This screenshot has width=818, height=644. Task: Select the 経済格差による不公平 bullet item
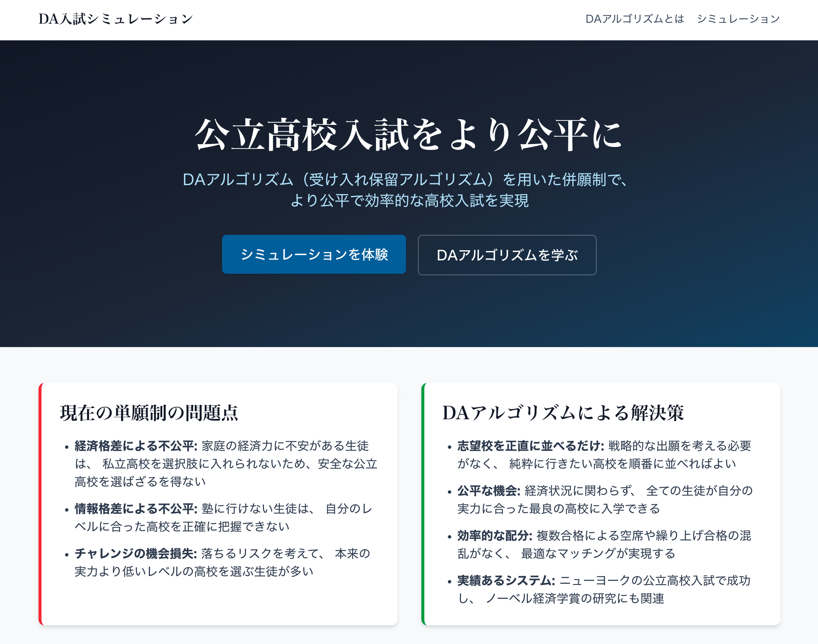(x=136, y=446)
